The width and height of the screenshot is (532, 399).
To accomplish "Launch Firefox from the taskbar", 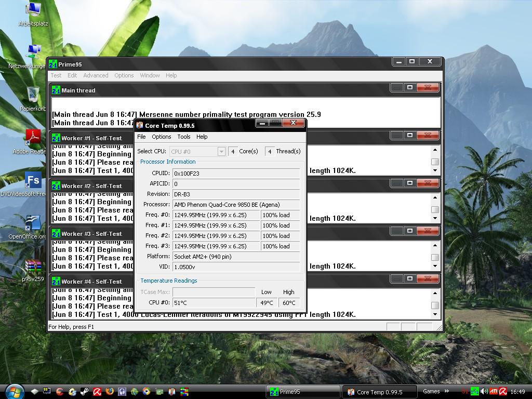I will coord(110,392).
